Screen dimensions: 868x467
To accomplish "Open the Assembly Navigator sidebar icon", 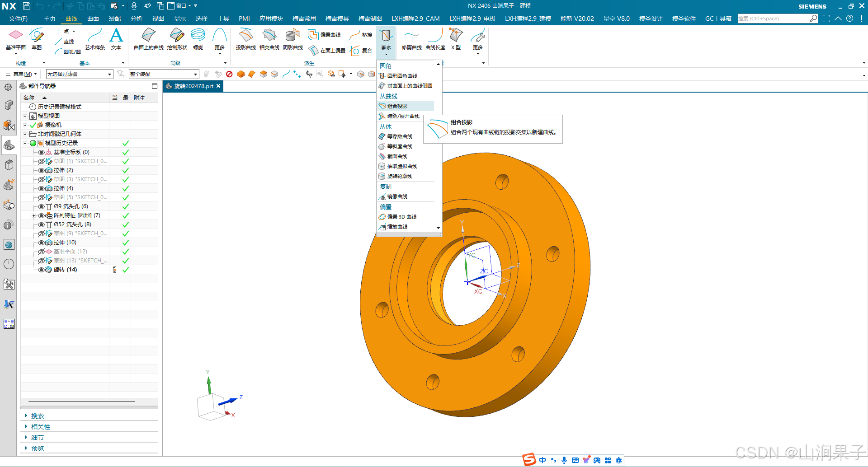I will click(9, 105).
